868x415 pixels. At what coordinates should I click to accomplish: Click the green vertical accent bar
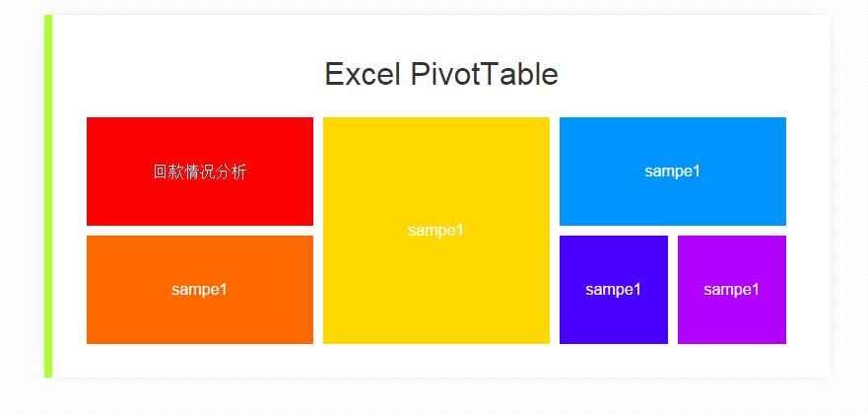48,196
